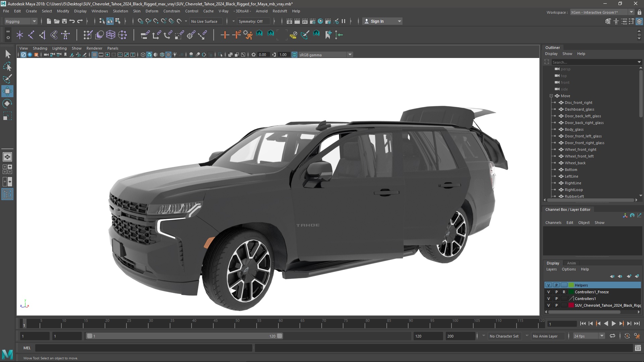Switch to four-view layout
The height and width of the screenshot is (362, 644).
coord(7,169)
